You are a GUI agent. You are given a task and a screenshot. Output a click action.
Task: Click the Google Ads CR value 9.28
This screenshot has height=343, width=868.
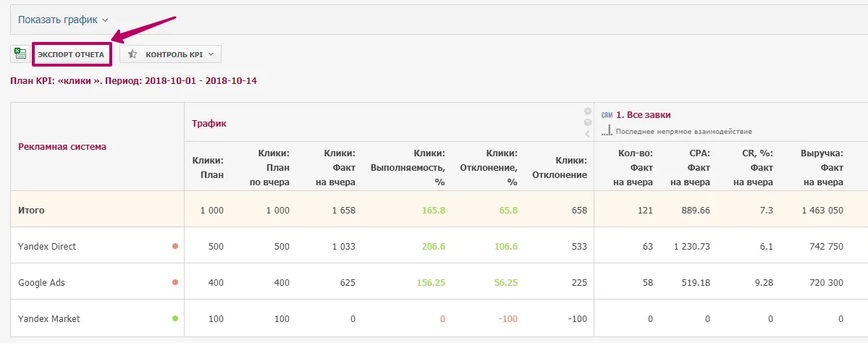click(764, 282)
